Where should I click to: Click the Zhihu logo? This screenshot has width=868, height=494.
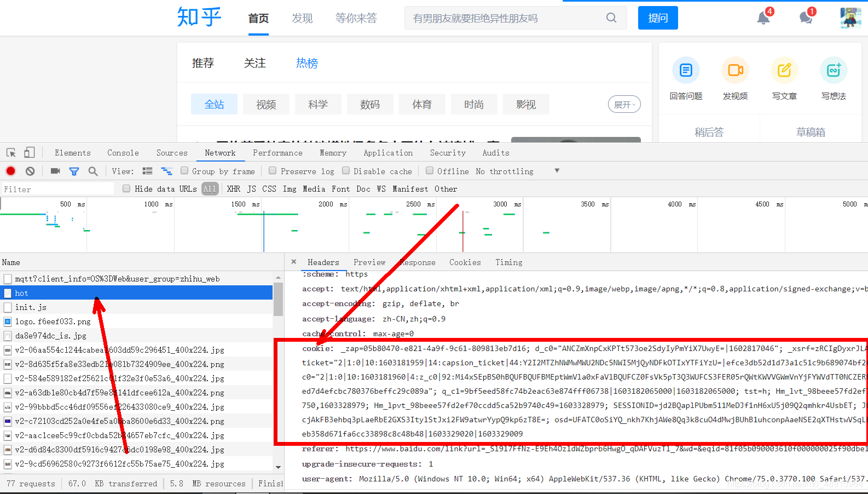pos(199,17)
